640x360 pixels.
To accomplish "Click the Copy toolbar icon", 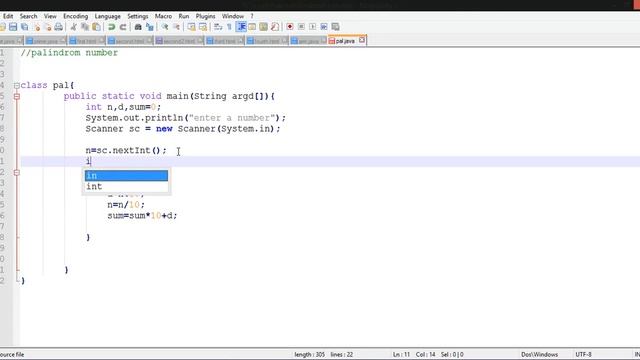I will [85, 27].
